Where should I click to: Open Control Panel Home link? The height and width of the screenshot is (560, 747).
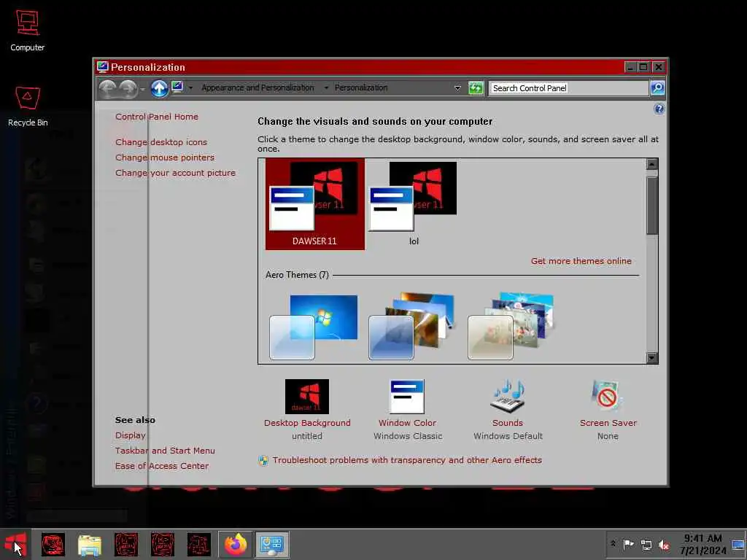pos(157,117)
